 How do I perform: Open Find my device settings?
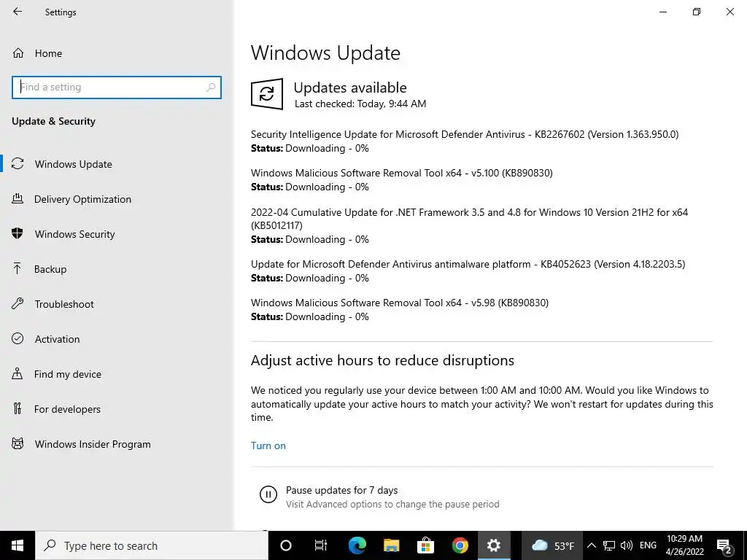[x=67, y=374]
